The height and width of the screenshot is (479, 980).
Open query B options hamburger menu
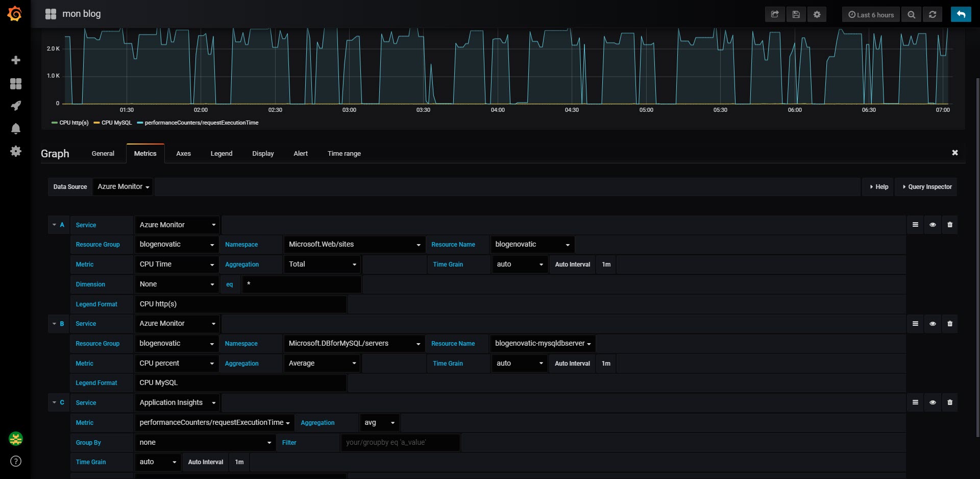click(x=915, y=324)
